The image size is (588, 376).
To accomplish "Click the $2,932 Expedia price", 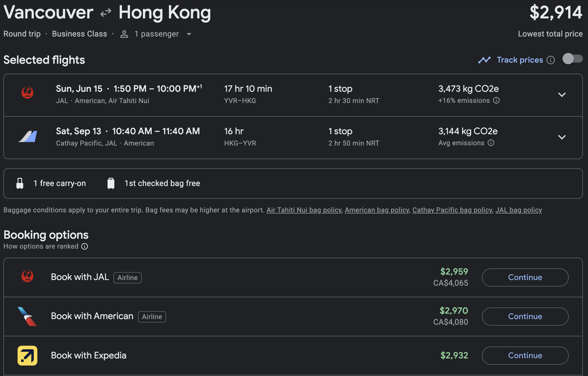I will [x=454, y=356].
